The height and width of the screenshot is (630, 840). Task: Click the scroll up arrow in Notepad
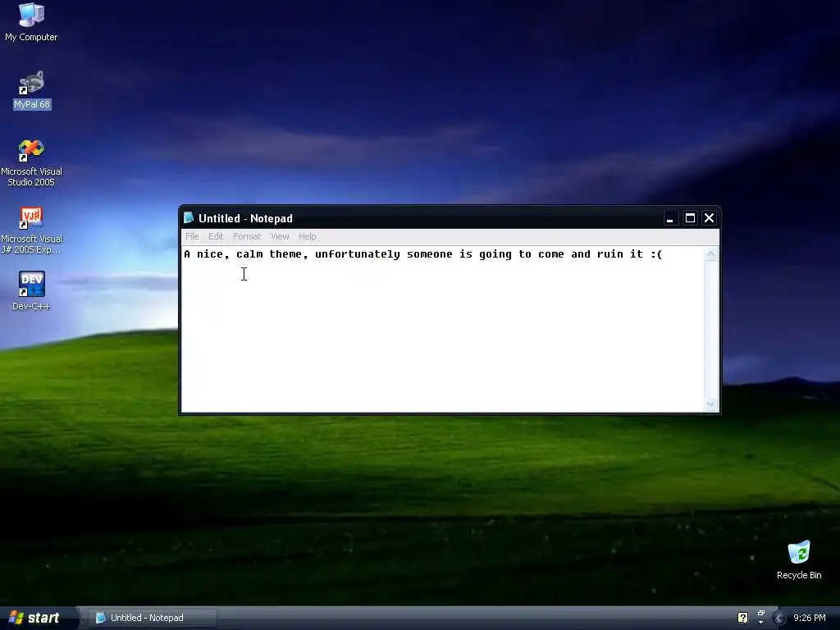click(x=711, y=254)
